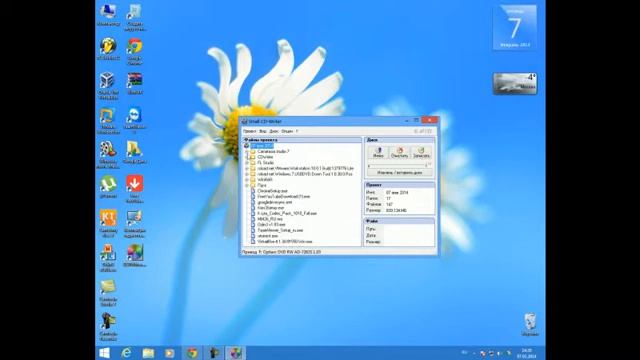Open the TeamViewer desktop shortcut
This screenshot has height=360, width=640.
(134, 120)
